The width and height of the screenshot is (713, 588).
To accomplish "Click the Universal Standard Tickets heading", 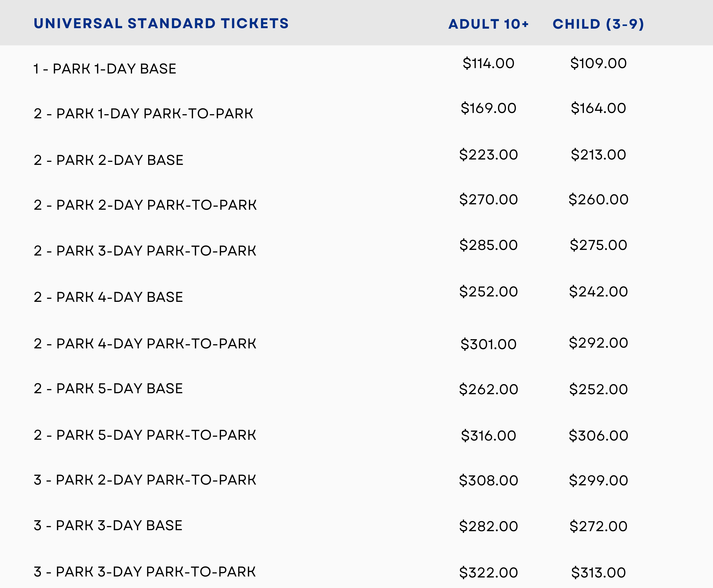I will pyautogui.click(x=161, y=23).
